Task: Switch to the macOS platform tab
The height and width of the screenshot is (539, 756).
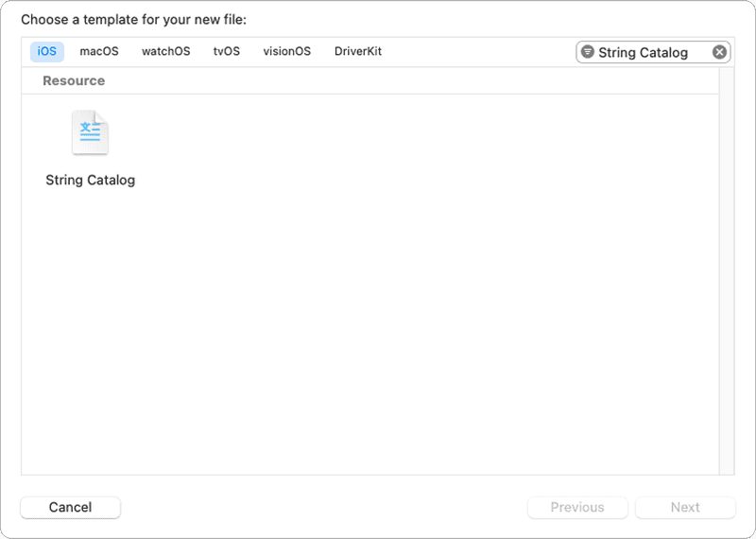Action: click(x=99, y=52)
